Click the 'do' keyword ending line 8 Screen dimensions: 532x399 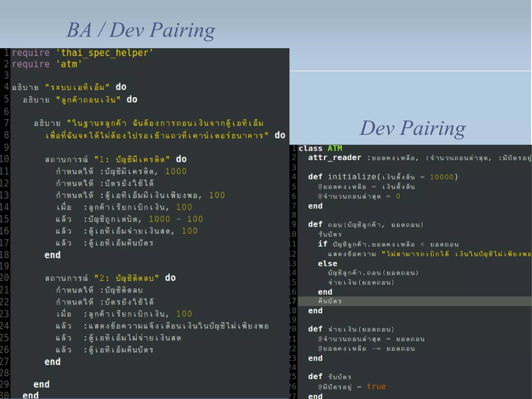click(280, 135)
